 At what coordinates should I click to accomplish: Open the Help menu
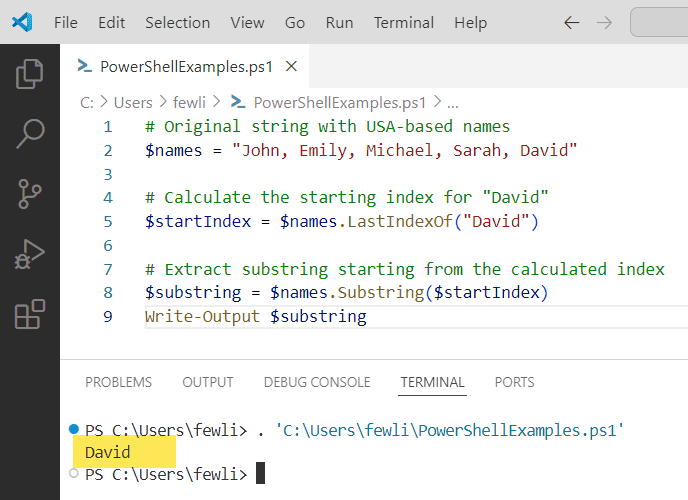point(470,22)
